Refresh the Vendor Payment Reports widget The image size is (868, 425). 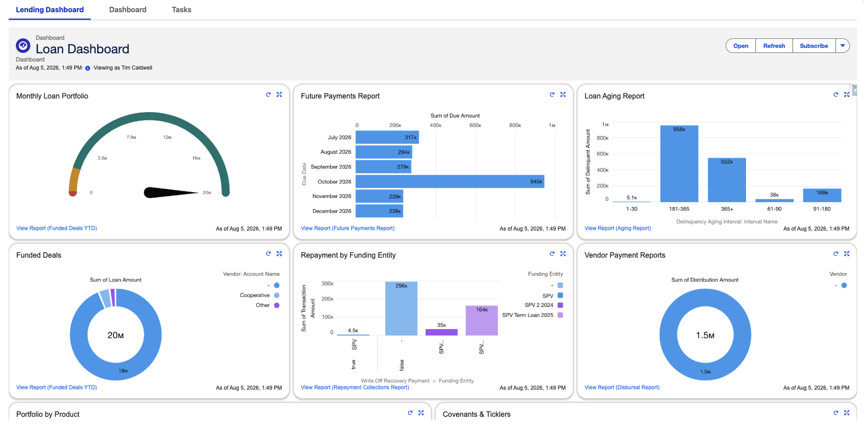[x=836, y=254]
